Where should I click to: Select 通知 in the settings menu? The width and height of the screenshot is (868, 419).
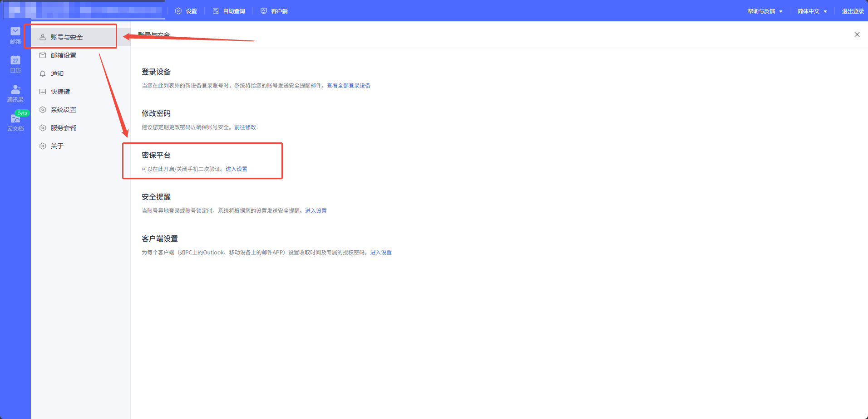click(80, 73)
